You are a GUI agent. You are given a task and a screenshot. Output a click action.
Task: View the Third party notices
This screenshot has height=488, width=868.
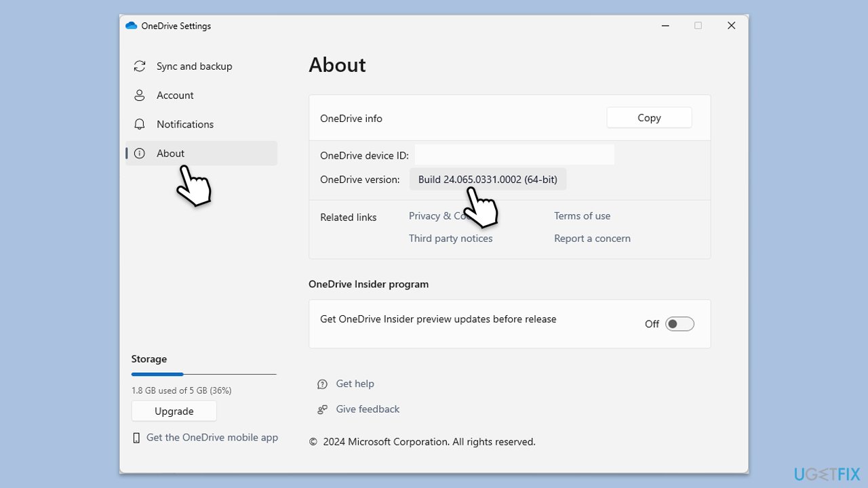pyautogui.click(x=450, y=238)
